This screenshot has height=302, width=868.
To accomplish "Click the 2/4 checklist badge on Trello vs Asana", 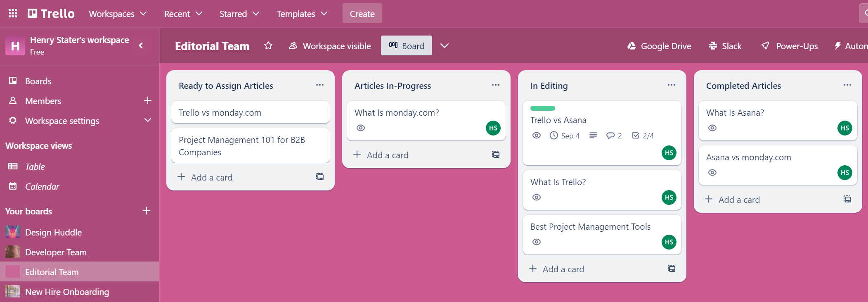I will point(643,136).
